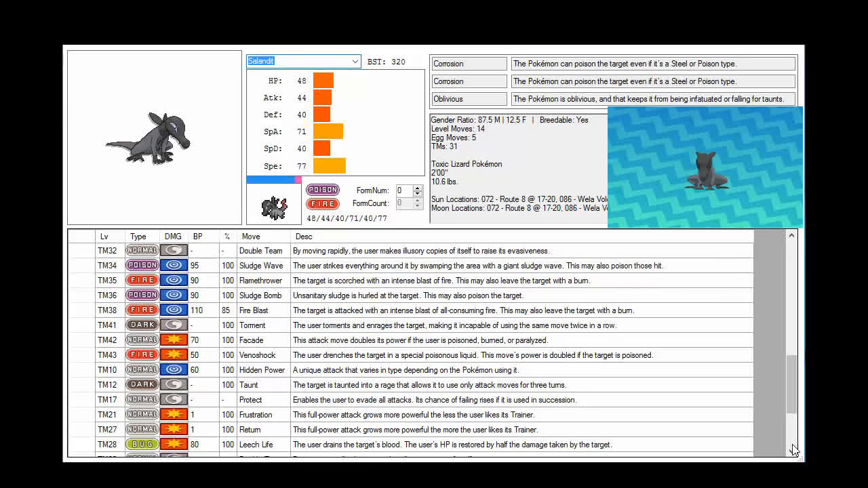
Task: Click the physical category icon for Venoshock
Action: pos(174,355)
